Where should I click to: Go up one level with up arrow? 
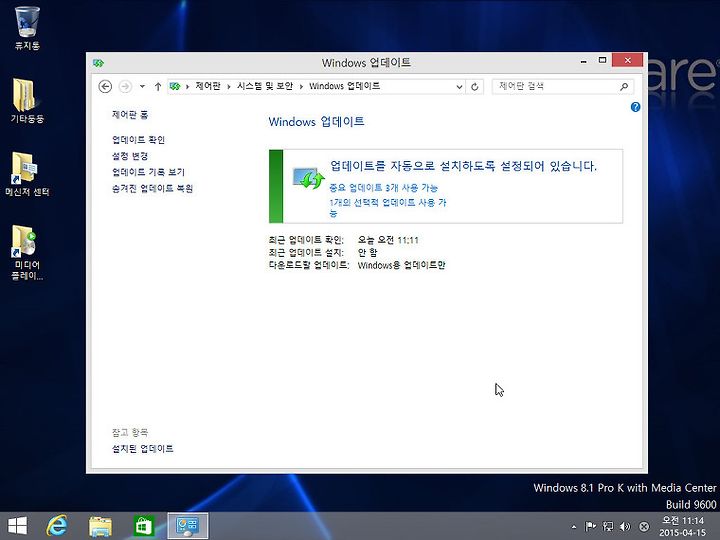point(158,86)
